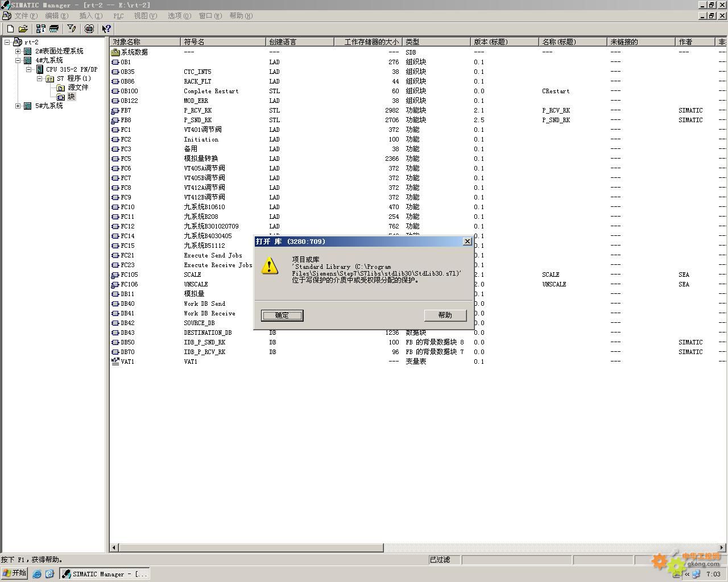Sort by 作者 column header
Viewport: 728px width, 582px height.
click(695, 42)
